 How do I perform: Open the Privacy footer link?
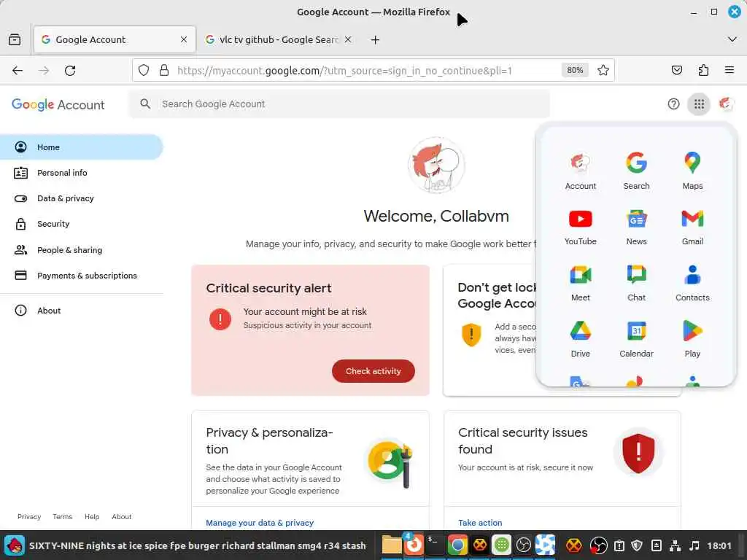[x=29, y=517]
